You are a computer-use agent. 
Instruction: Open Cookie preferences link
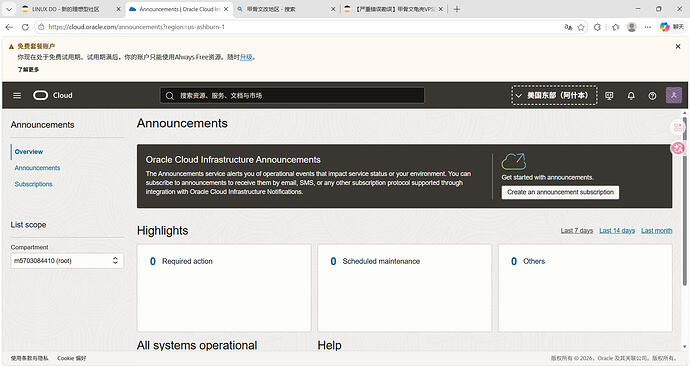tap(72, 358)
